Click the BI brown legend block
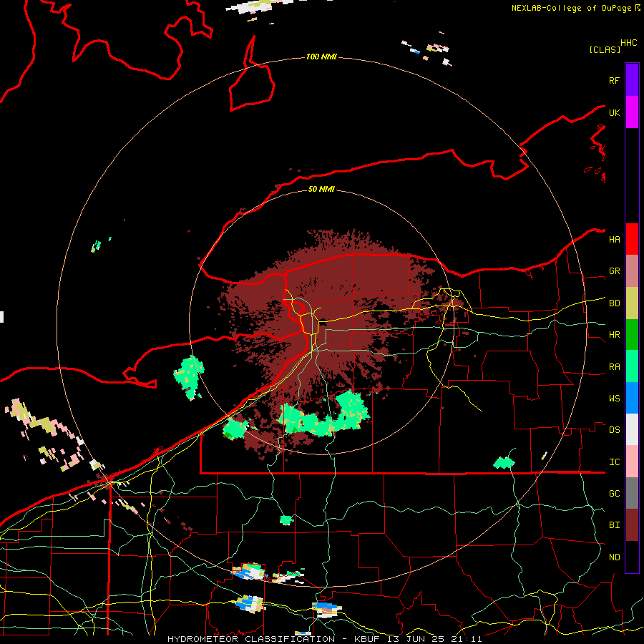The height and width of the screenshot is (644, 644). click(632, 525)
